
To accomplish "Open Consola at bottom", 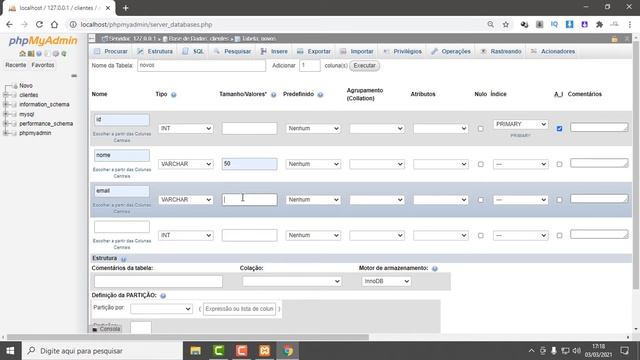I will coord(106,329).
